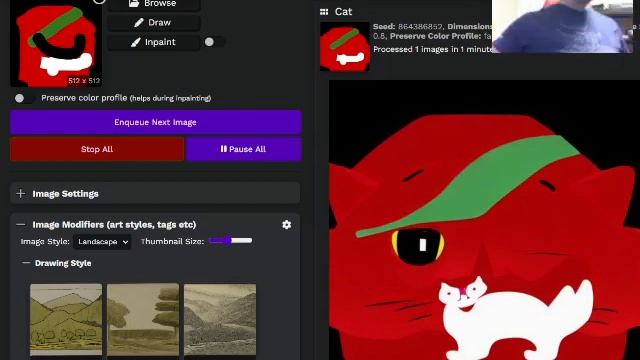This screenshot has width=640, height=360.
Task: Select the third hillside style thumbnail
Action: click(x=220, y=319)
